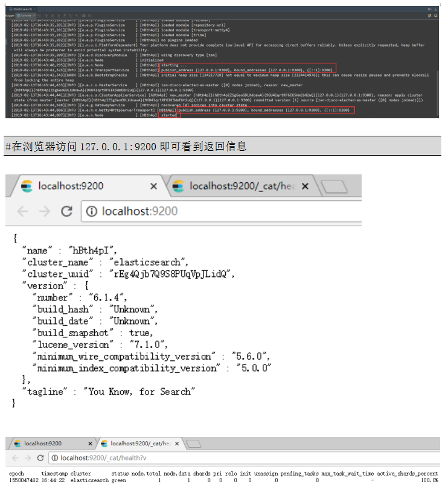Open a new tab in the bottom browser

(x=194, y=444)
